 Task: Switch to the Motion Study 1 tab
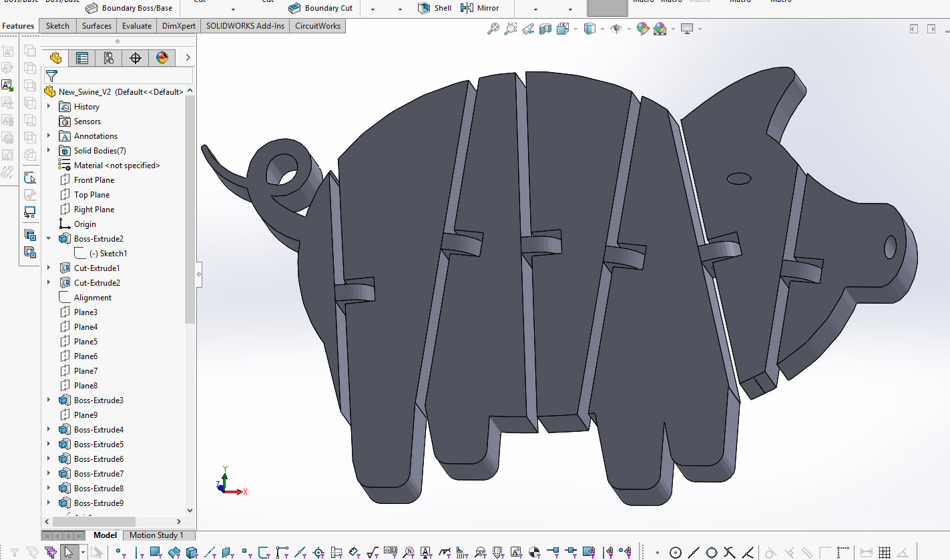click(x=156, y=535)
